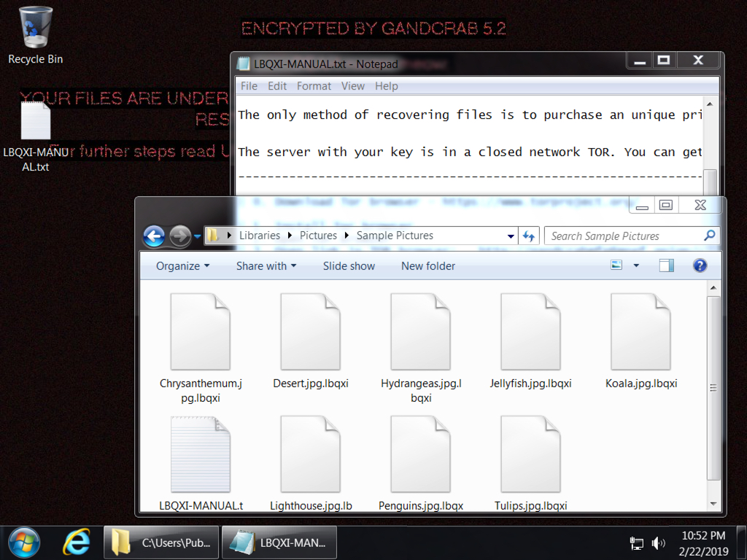Select Tulips.jpg.lbqxi file icon
Viewport: 747px width, 560px height.
pos(531,454)
